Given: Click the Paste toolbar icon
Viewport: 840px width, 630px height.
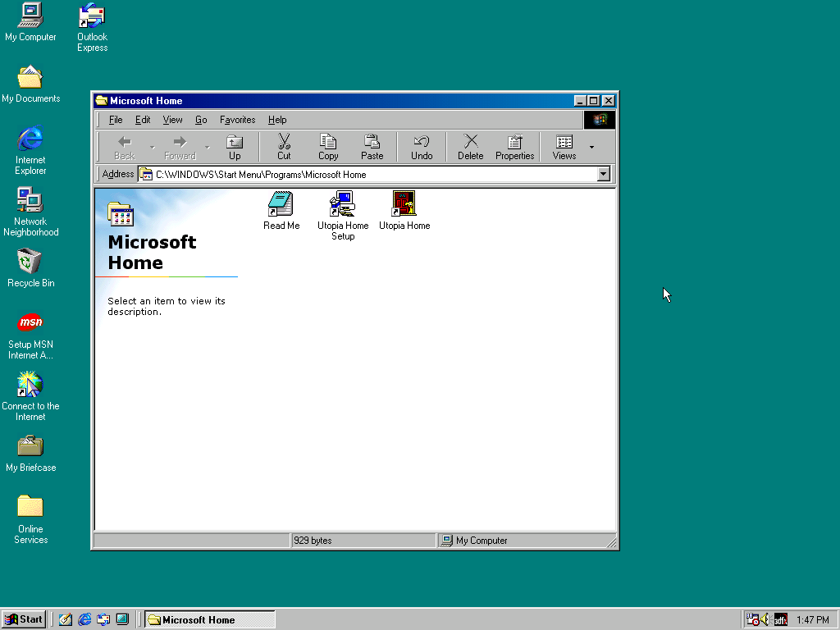Looking at the screenshot, I should point(372,148).
